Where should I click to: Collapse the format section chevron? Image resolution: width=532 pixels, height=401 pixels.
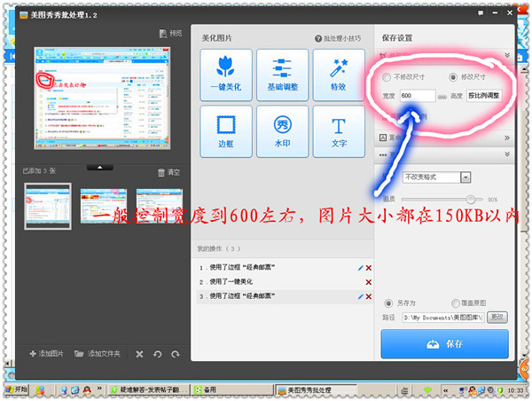507,154
